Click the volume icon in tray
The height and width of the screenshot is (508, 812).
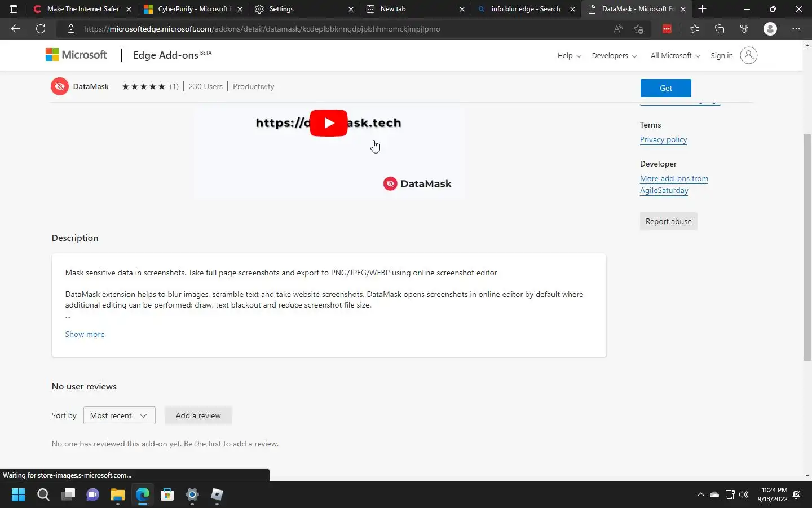coord(744,495)
